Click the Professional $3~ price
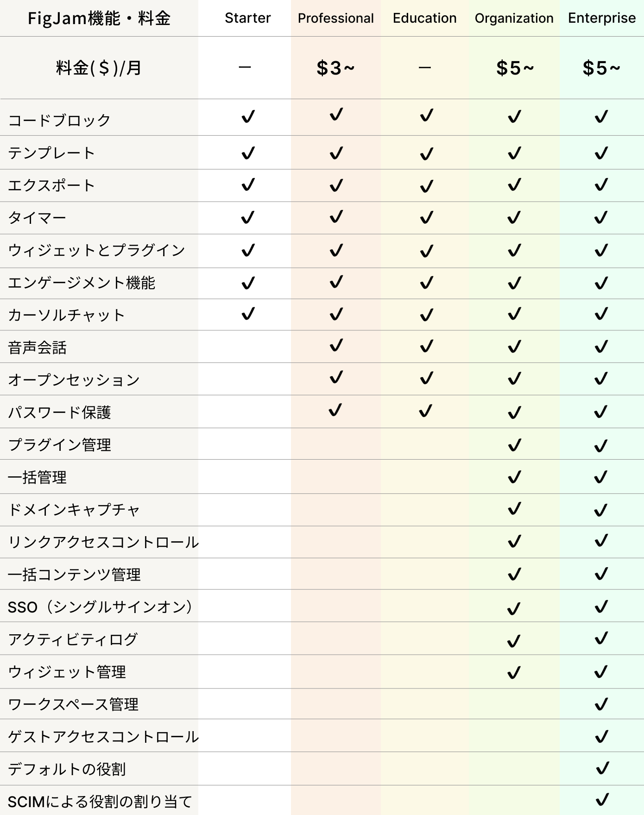 click(x=335, y=68)
